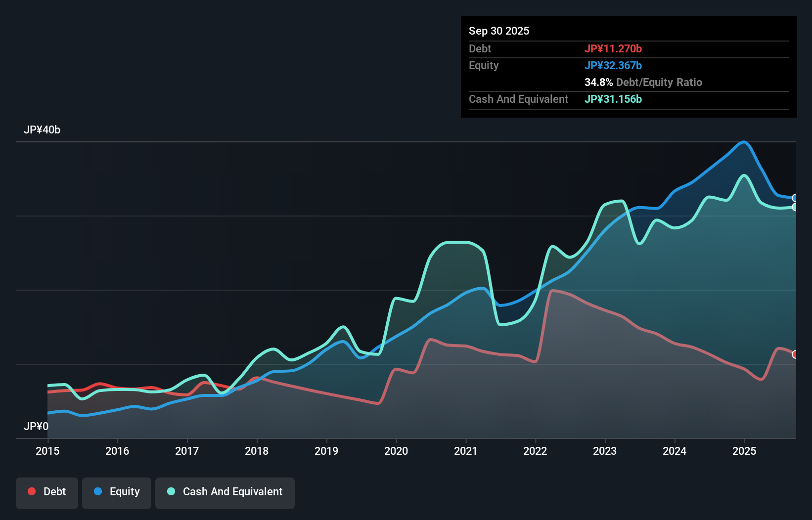
Task: Click the teal Cash And Equivalent legend dot
Action: (x=171, y=491)
